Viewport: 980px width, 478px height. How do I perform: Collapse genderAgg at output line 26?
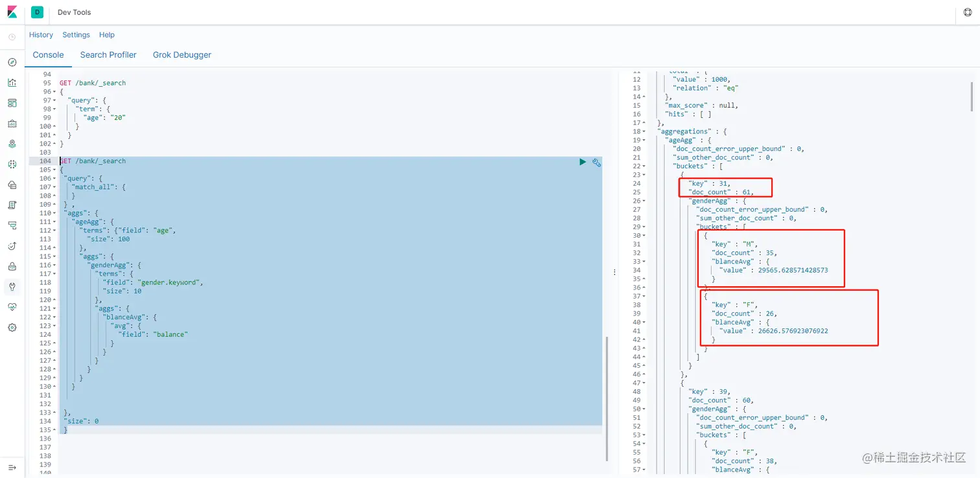[643, 201]
